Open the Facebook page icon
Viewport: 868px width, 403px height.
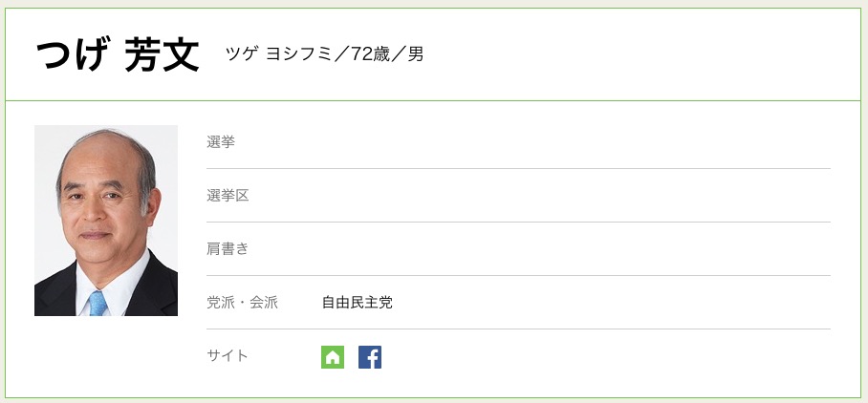pos(370,357)
